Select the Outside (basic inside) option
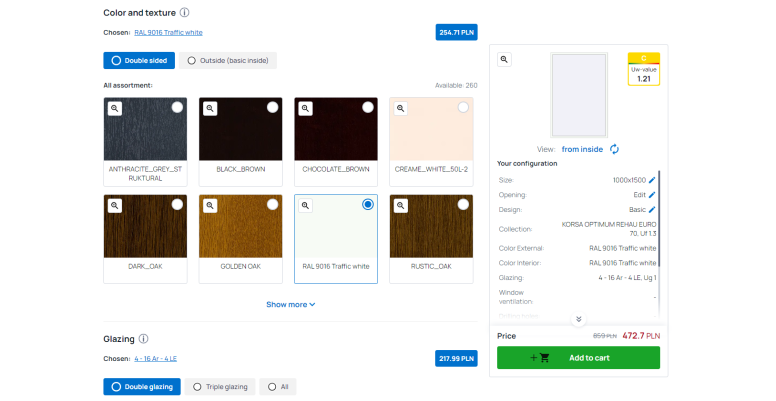Image resolution: width=776 pixels, height=401 pixels. pos(228,60)
